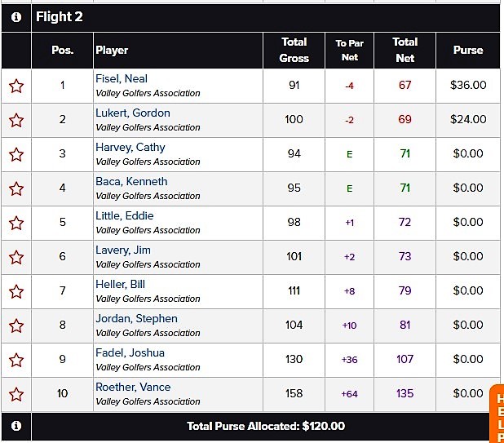
Task: Toggle favorite star for Bill Heller
Action: [16, 291]
